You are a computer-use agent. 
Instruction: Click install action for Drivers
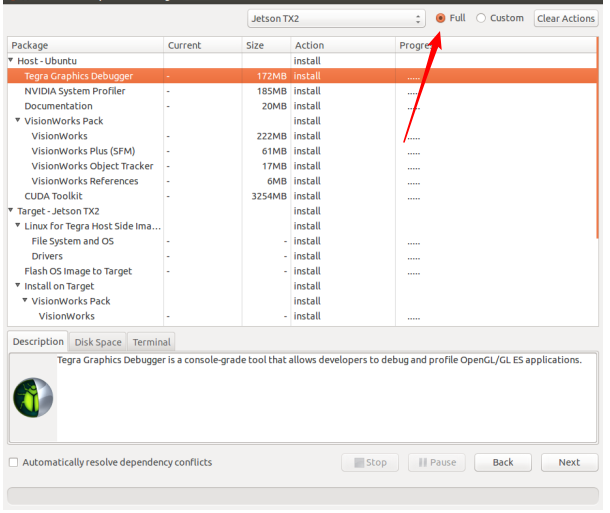pyautogui.click(x=307, y=256)
